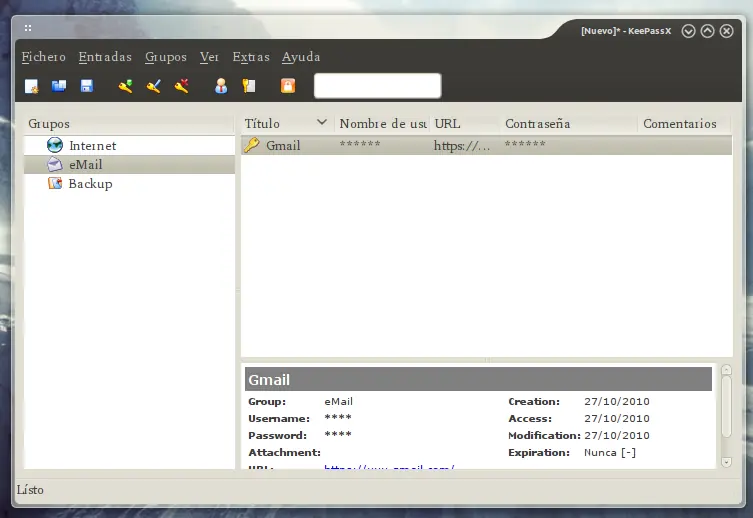
Task: Click the New Database toolbar icon
Action: 32,86
